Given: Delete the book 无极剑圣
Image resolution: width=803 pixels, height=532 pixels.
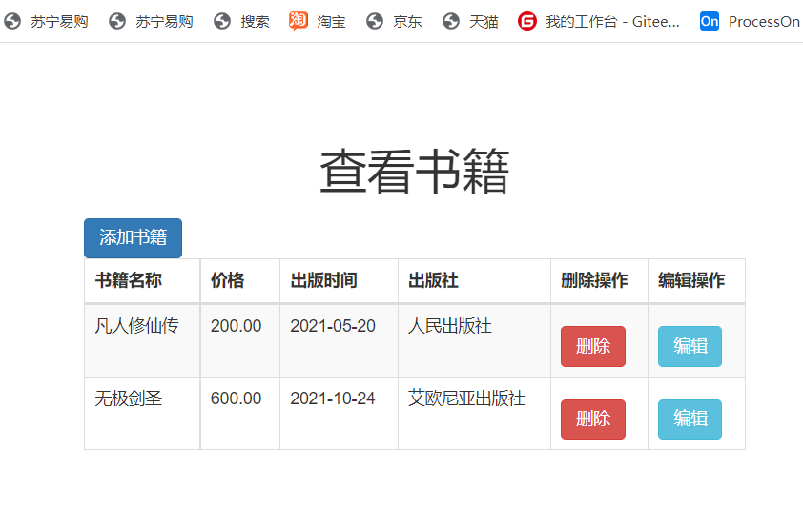Looking at the screenshot, I should click(593, 419).
